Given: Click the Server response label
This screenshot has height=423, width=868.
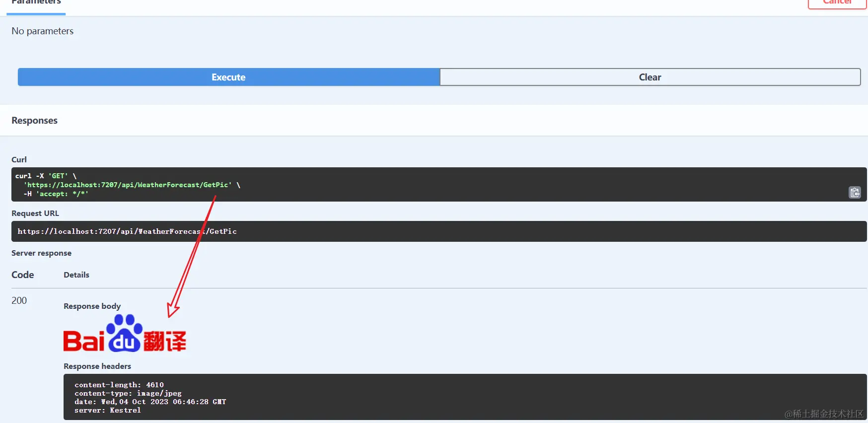Looking at the screenshot, I should [x=42, y=253].
